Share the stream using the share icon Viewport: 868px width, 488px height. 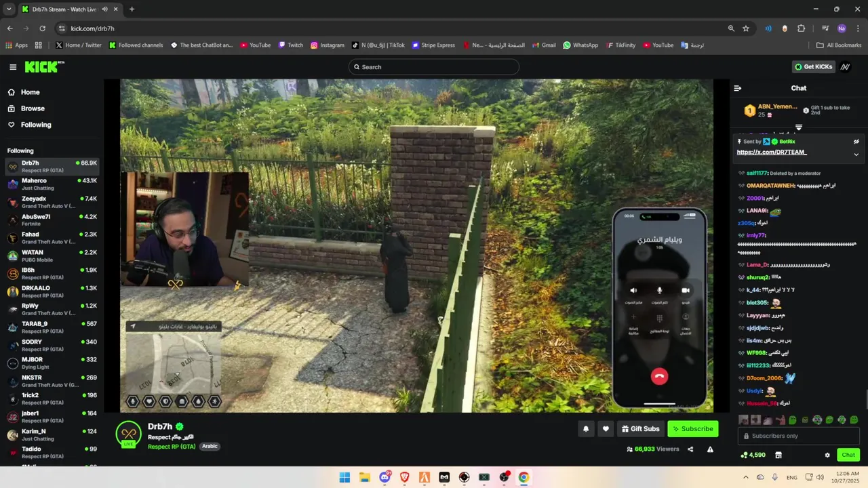690,449
